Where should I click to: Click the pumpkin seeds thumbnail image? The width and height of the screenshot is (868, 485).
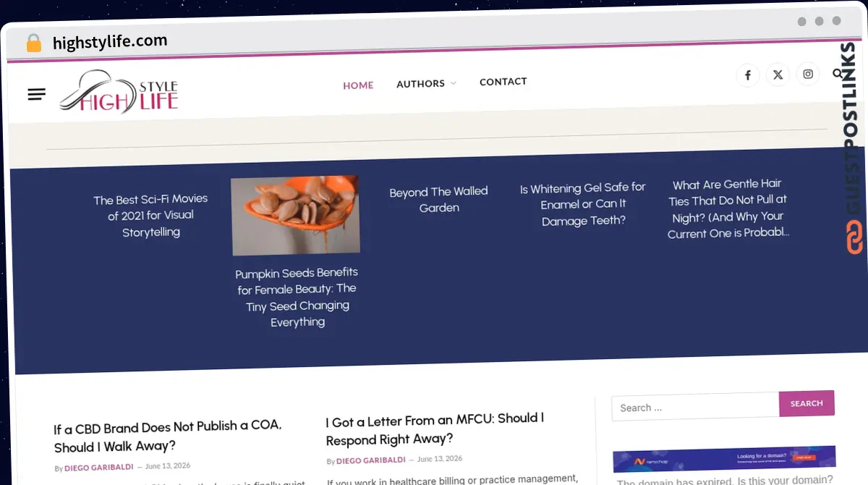tap(295, 215)
